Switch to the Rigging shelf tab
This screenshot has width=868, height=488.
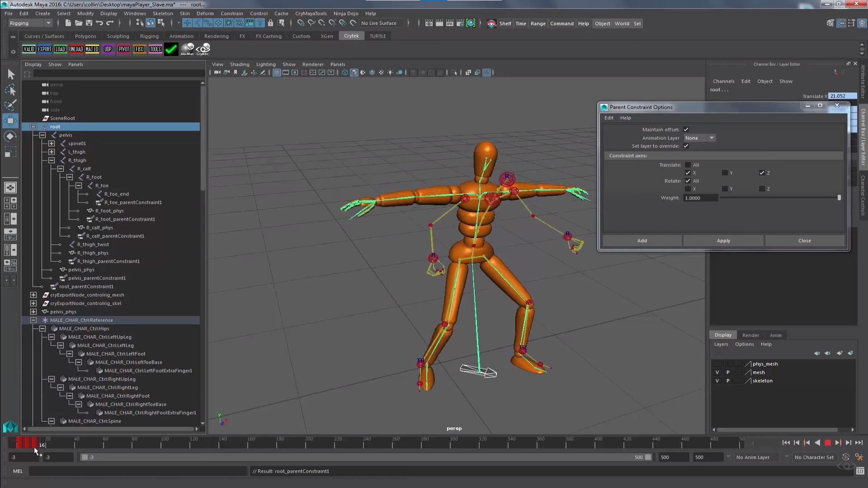point(149,36)
